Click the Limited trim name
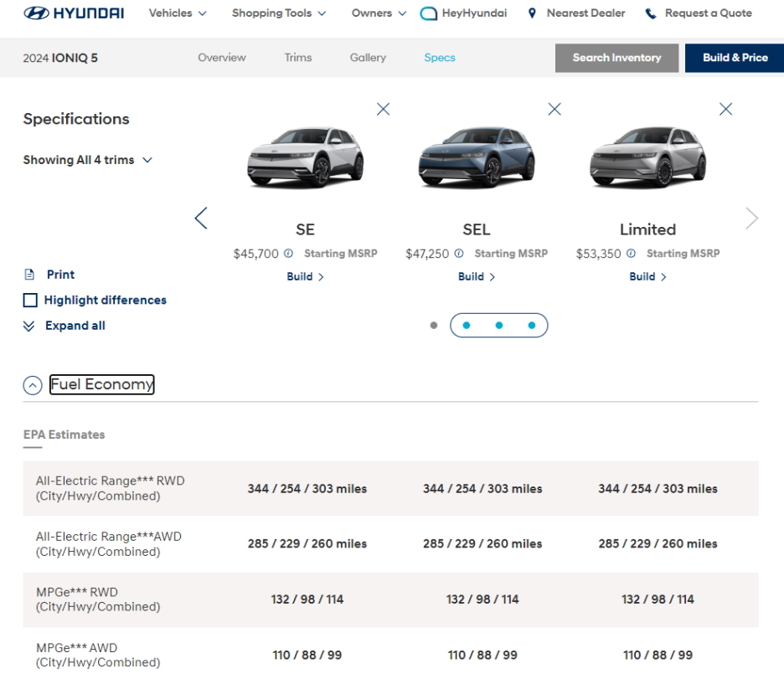 point(647,229)
